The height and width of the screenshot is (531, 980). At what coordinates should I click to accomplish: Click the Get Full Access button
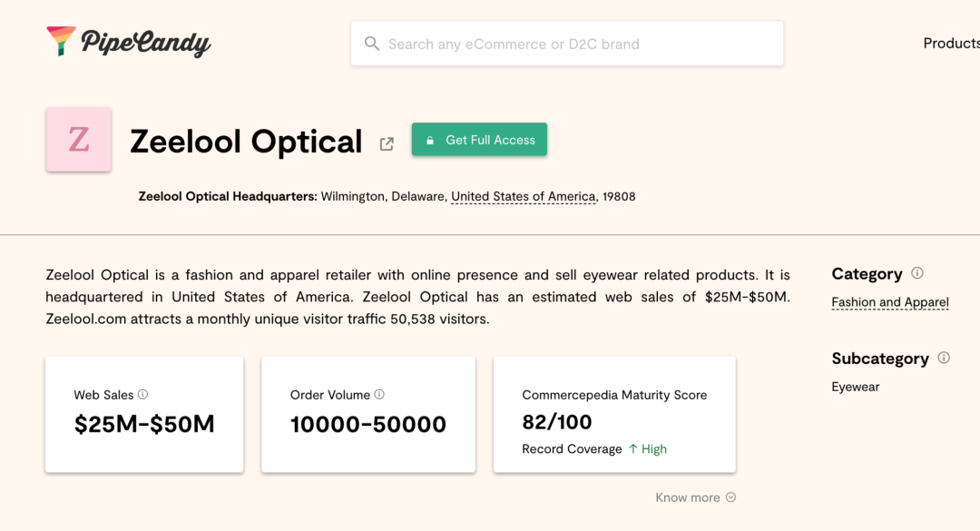point(479,140)
